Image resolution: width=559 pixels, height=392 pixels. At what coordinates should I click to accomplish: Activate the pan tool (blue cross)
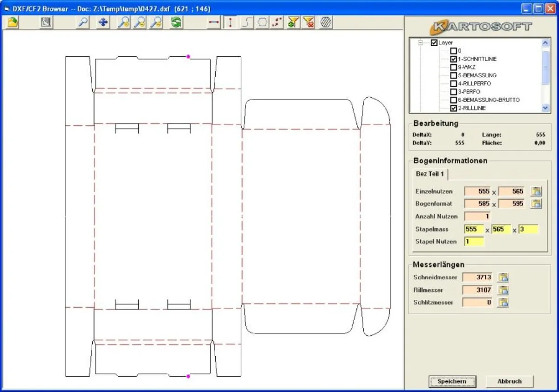102,22
